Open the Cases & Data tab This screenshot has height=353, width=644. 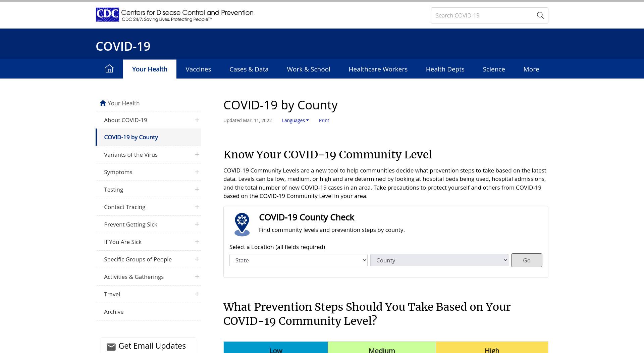coord(249,69)
